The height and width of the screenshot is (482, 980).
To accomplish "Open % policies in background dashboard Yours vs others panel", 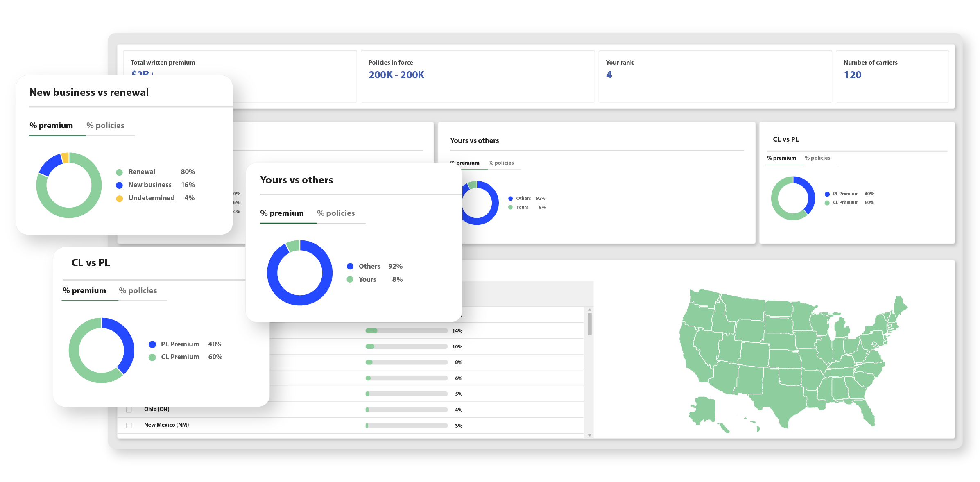I will click(501, 163).
